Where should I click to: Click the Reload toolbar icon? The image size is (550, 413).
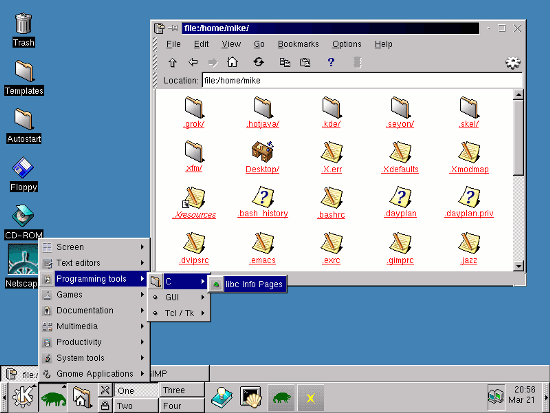(x=259, y=62)
